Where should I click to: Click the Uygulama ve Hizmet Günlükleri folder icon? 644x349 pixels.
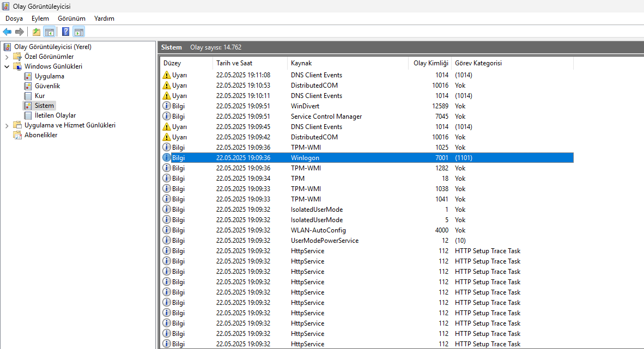click(x=17, y=125)
